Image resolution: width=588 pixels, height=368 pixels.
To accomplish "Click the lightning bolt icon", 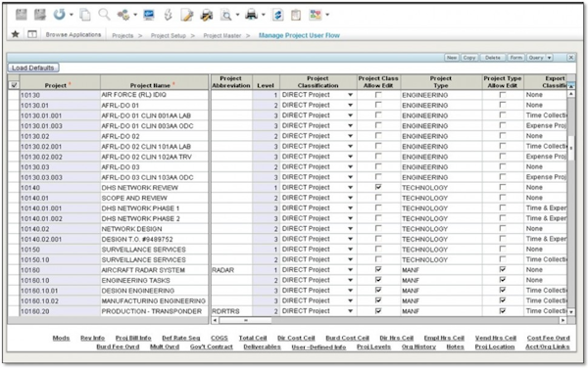I will coord(168,15).
